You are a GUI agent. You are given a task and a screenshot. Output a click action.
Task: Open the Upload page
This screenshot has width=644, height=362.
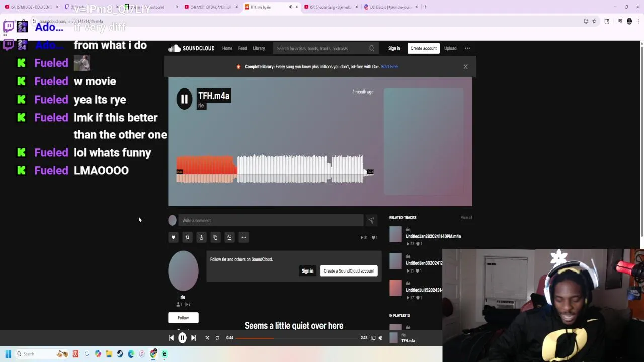450,48
